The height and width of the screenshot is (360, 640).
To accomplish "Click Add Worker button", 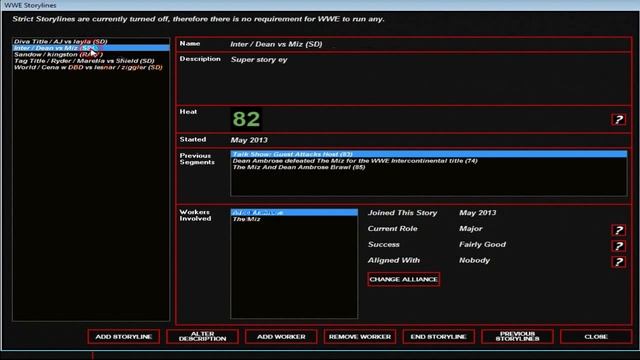I will pos(281,337).
